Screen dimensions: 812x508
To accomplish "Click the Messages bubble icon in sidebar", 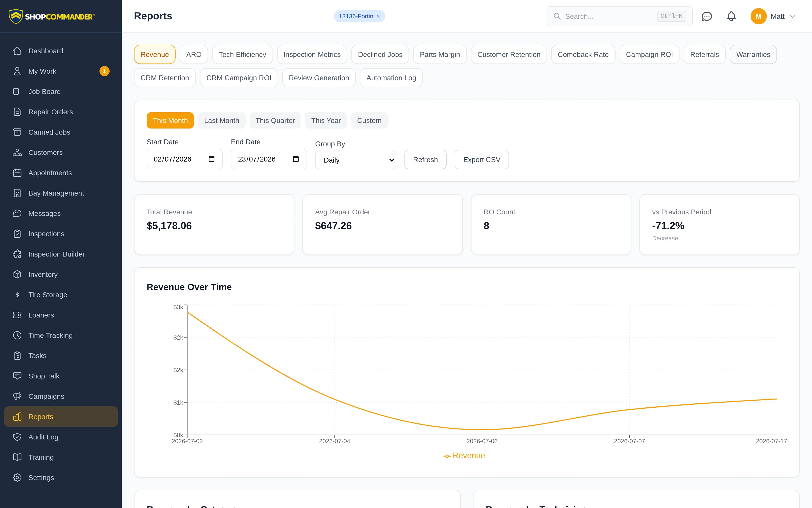I will point(17,213).
